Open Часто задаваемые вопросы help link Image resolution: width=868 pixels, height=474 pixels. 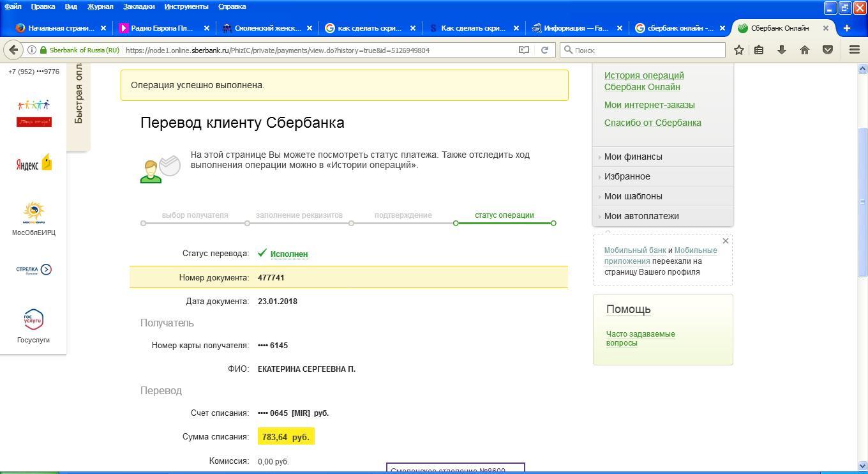[x=641, y=339]
